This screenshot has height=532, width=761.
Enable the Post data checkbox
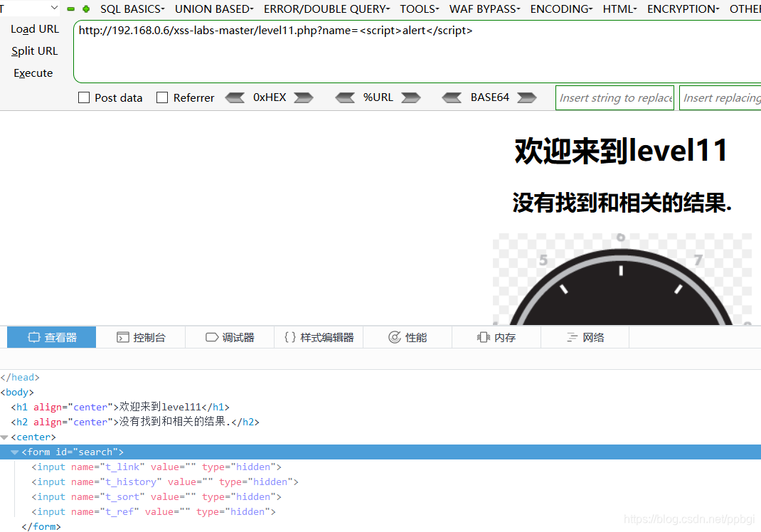coord(84,97)
